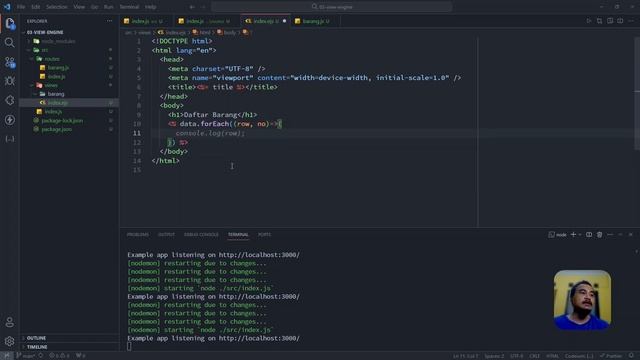Click the UTF-8 encoding in status bar

point(516,356)
